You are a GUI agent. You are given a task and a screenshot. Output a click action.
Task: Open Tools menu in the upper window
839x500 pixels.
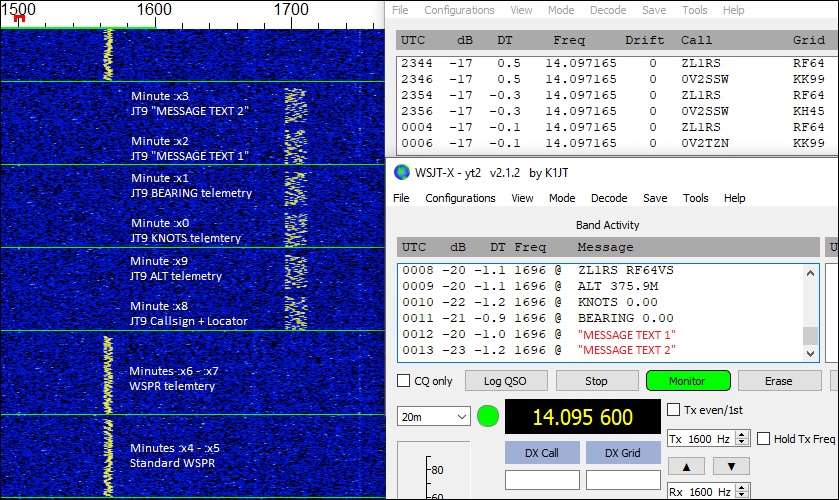694,10
